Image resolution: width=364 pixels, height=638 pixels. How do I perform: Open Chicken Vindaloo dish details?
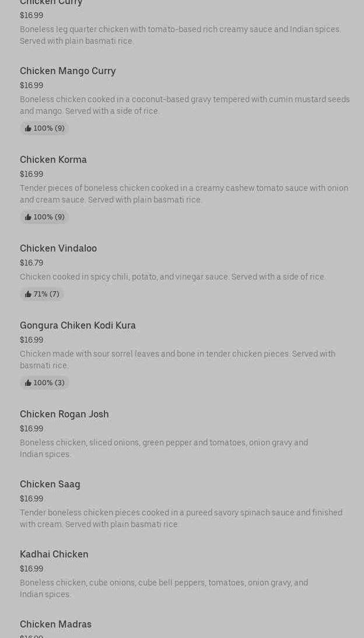click(x=58, y=249)
